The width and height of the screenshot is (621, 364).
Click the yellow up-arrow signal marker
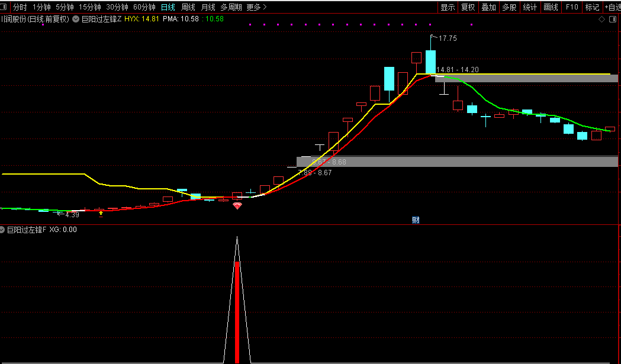click(101, 213)
